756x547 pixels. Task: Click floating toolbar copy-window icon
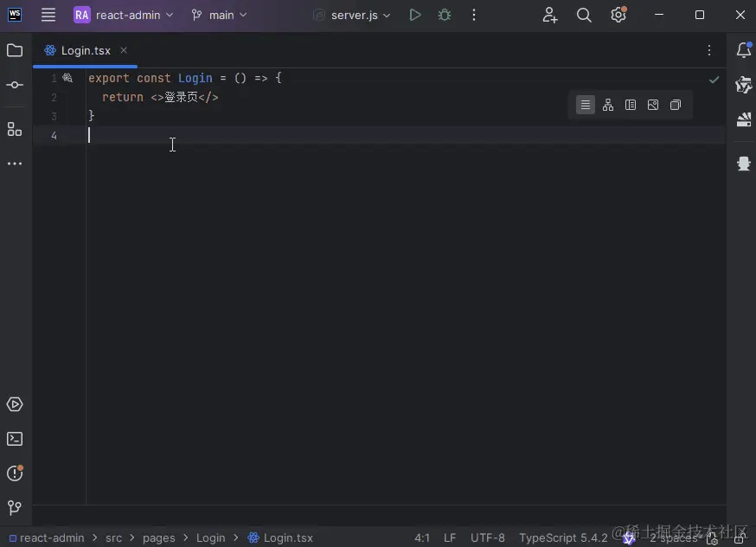676,105
